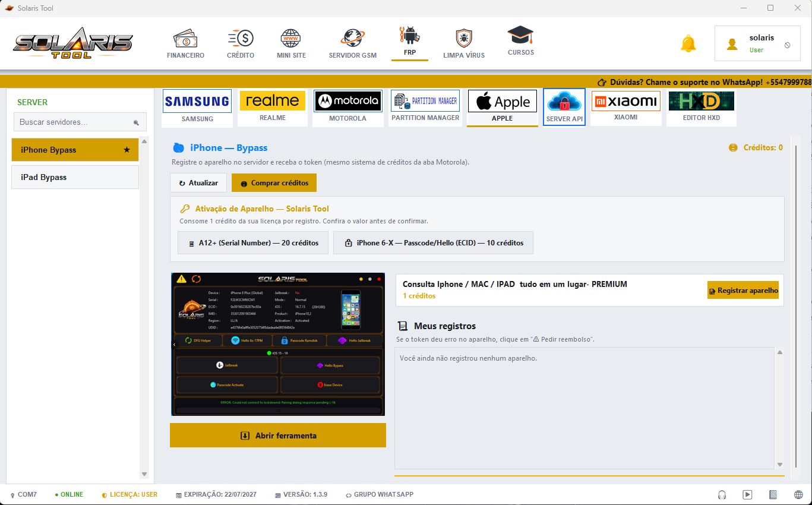Click the ONLINE status indicator
This screenshot has height=505, width=812.
coord(69,494)
